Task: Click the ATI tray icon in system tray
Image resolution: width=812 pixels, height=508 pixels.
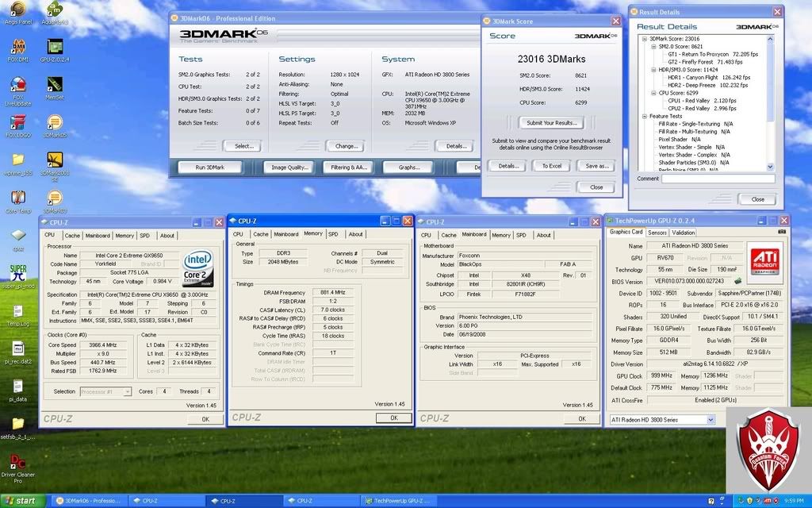Action: (x=768, y=501)
